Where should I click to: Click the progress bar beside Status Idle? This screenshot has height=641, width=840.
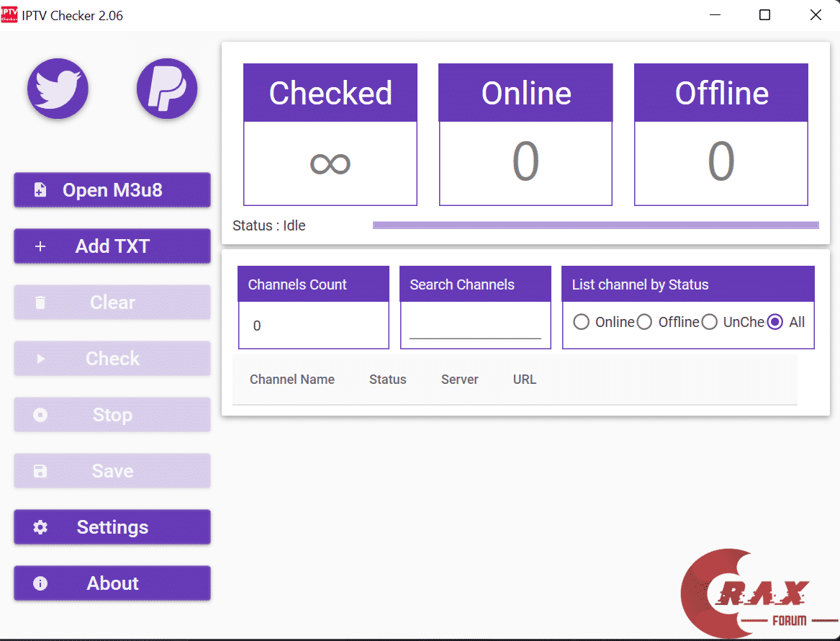point(596,225)
